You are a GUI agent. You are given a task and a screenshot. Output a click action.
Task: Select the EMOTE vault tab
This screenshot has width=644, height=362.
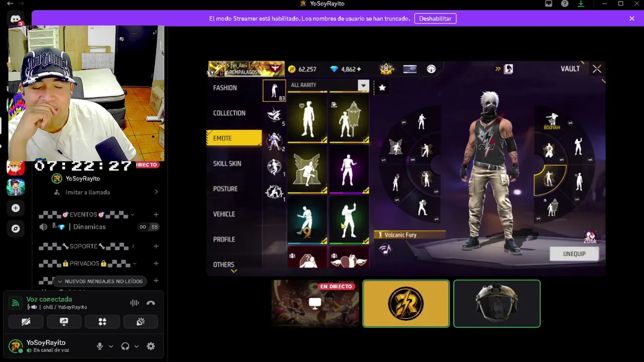pyautogui.click(x=234, y=138)
